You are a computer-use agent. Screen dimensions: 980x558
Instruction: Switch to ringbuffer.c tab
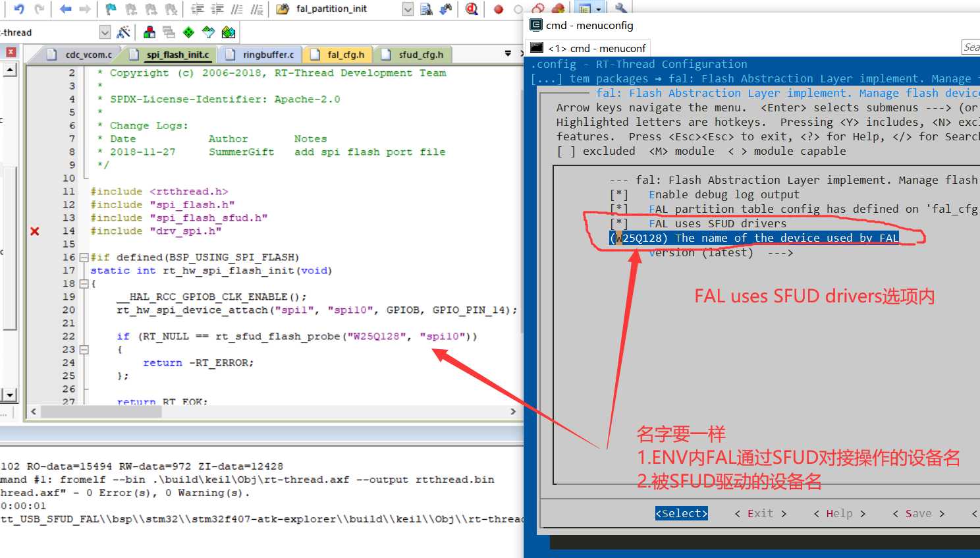260,55
